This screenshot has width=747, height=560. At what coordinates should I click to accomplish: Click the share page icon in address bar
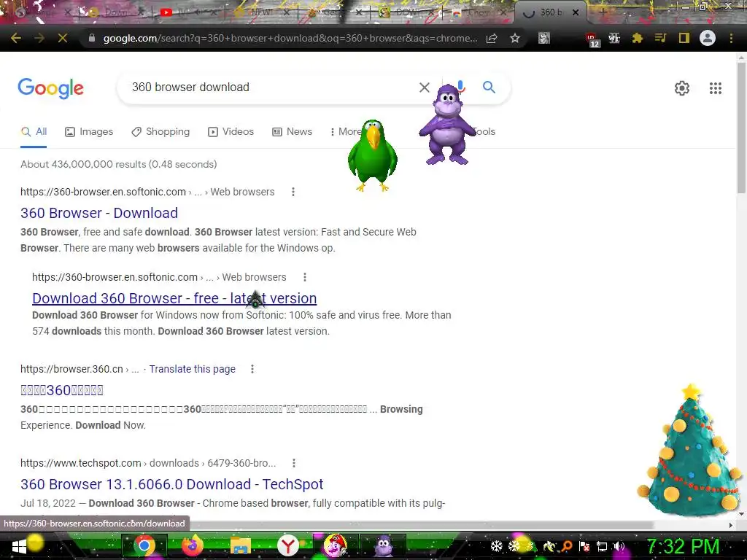tap(492, 38)
